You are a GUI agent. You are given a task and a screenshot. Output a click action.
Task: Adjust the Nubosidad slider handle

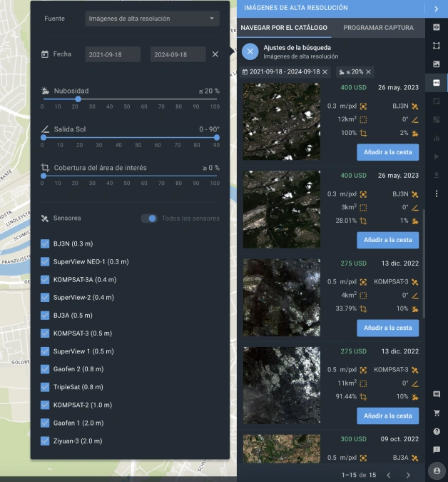78,99
